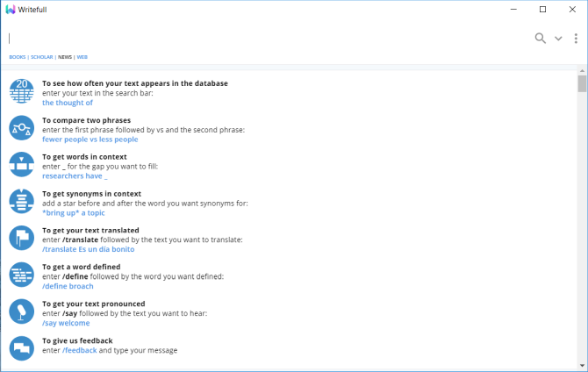588x372 pixels.
Task: Click the compare two phrases scale icon
Action: coord(21,128)
